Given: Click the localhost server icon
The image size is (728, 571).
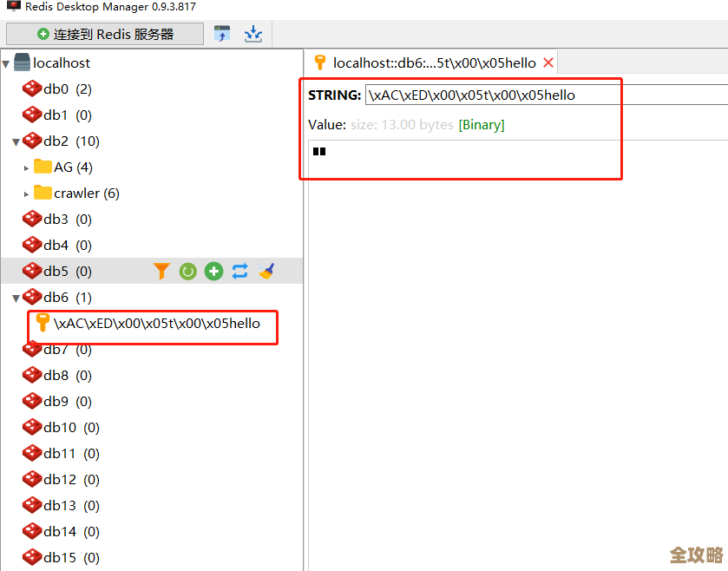Looking at the screenshot, I should point(23,62).
